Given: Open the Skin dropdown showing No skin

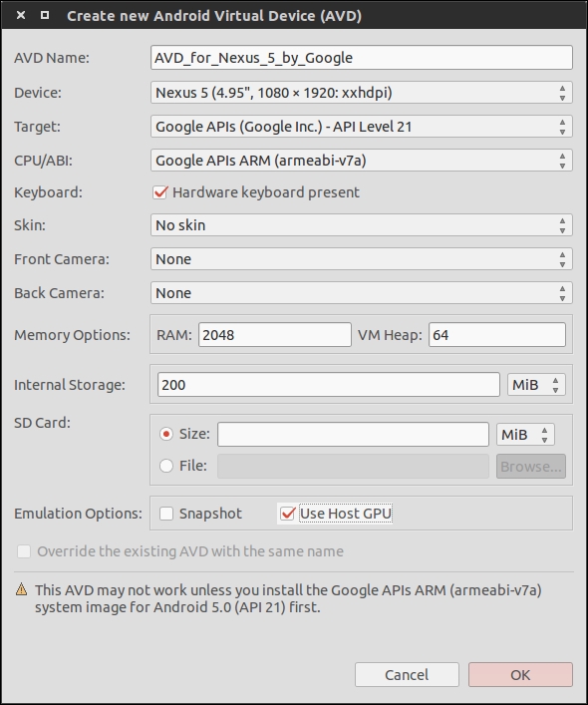Looking at the screenshot, I should click(362, 224).
